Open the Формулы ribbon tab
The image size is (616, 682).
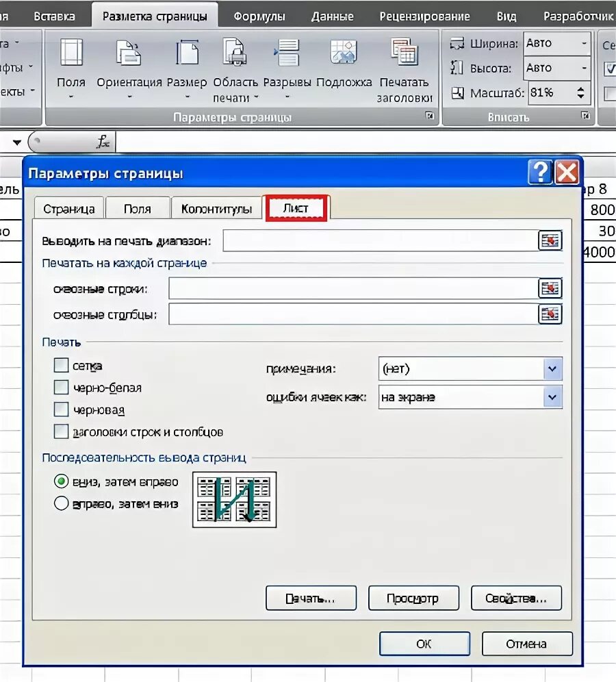259,16
